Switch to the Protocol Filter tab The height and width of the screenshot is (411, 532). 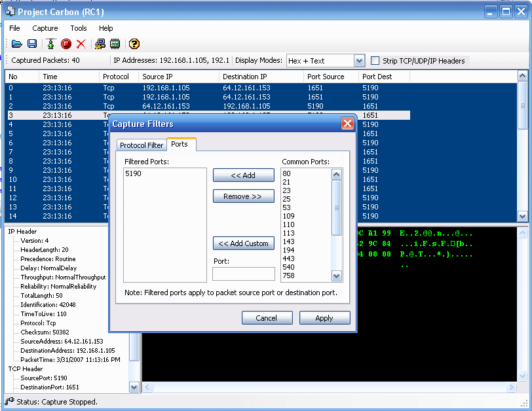coord(141,145)
